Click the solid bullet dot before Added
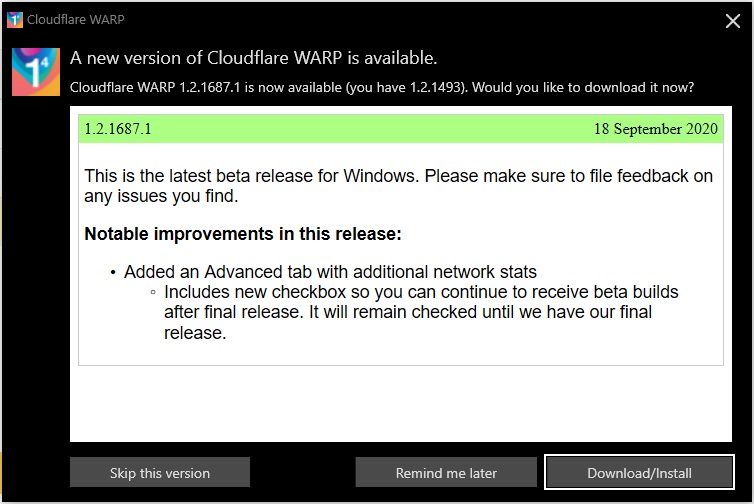This screenshot has width=754, height=504. (113, 273)
